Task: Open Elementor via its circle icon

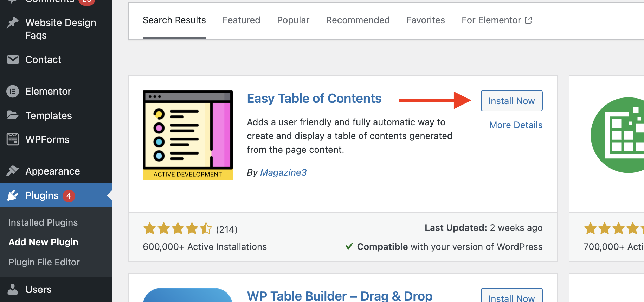Action: coord(13,92)
